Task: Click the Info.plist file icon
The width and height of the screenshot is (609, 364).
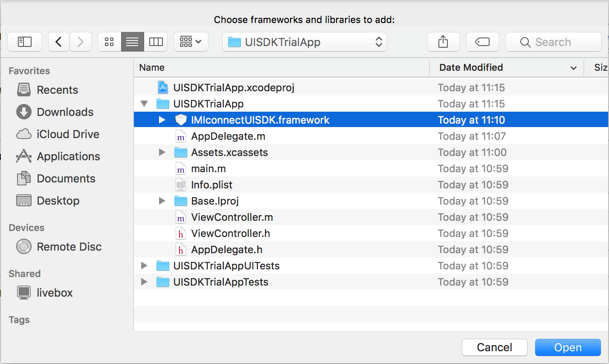Action: point(181,185)
